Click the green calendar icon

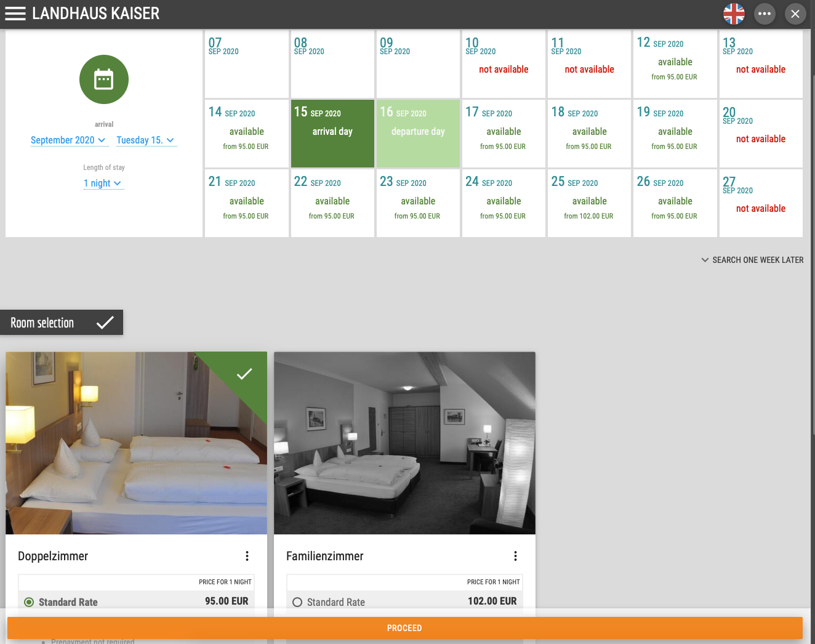pyautogui.click(x=104, y=79)
